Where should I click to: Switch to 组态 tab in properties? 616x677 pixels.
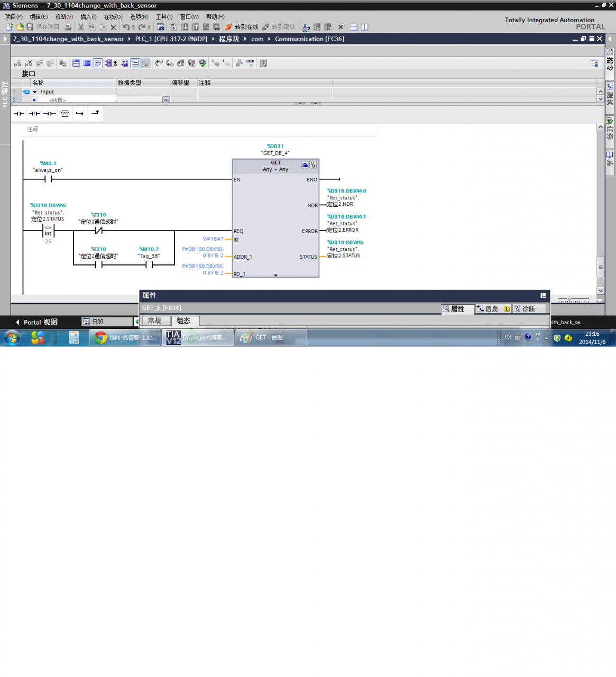coord(184,321)
